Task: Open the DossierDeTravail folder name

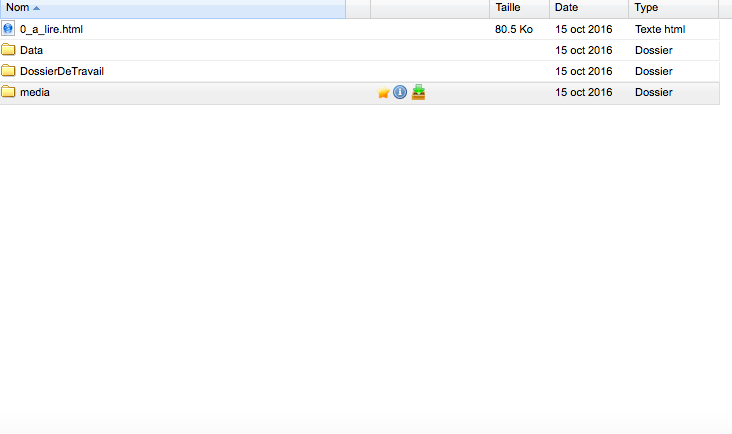Action: pyautogui.click(x=62, y=71)
